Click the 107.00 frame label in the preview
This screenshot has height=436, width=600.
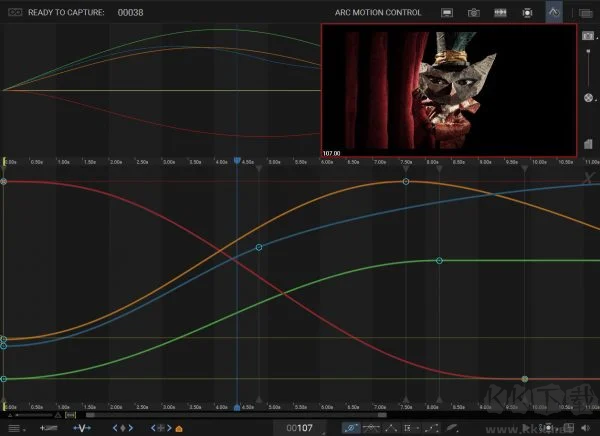[331, 153]
